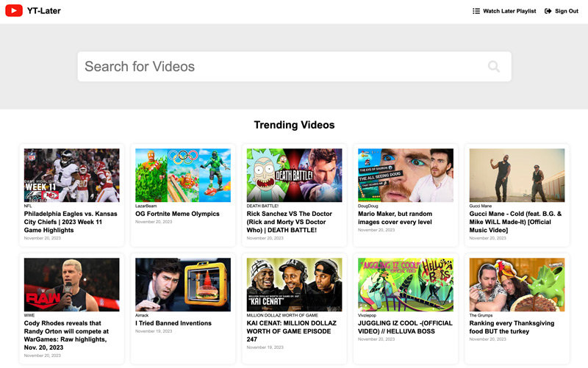
Task: Click the magnifying glass search icon
Action: point(493,66)
